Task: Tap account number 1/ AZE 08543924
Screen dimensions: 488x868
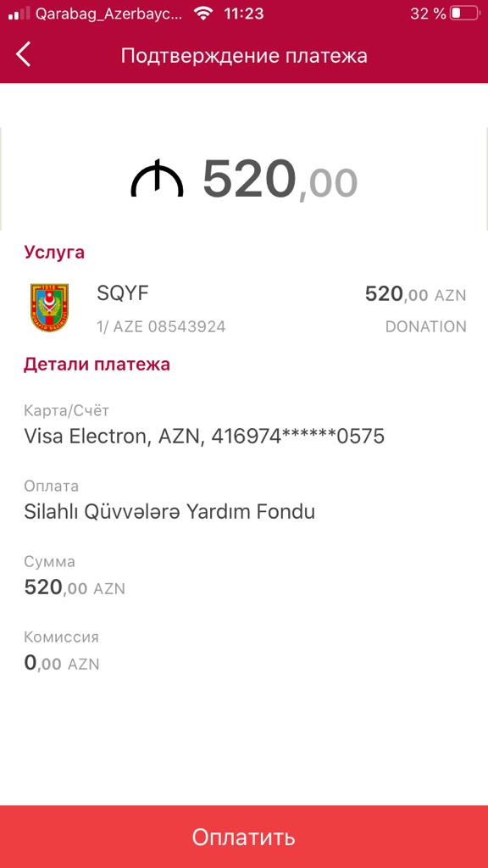Action: [161, 326]
